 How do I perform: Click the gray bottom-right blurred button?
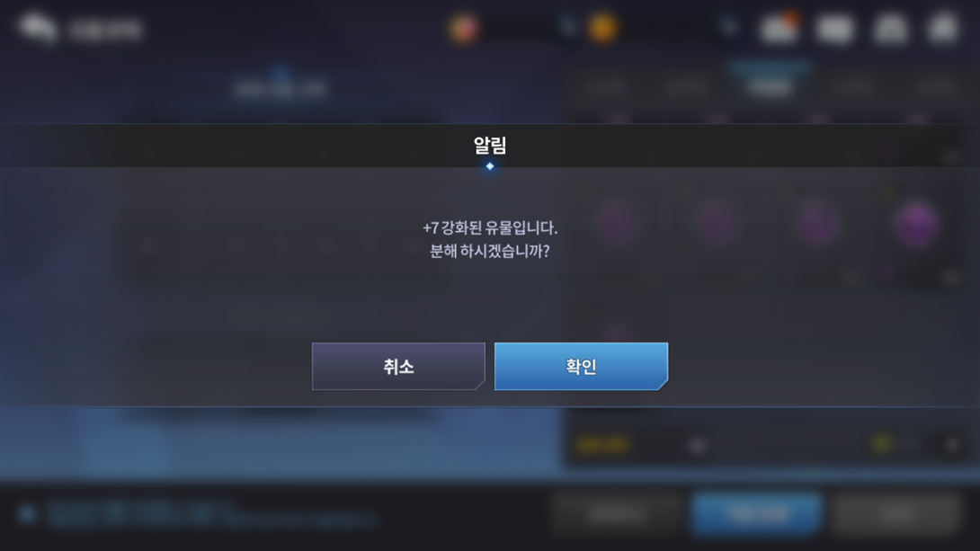click(896, 513)
